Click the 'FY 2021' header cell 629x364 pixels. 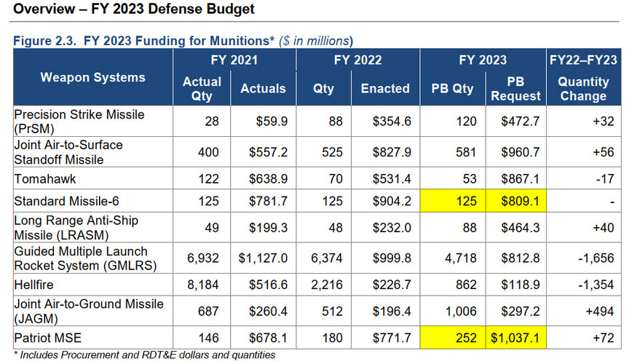coord(234,60)
